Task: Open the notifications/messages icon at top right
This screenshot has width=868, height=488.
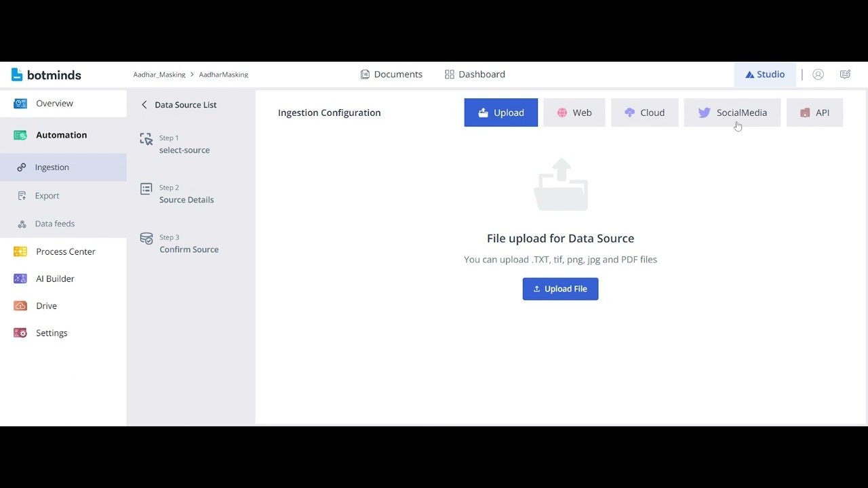Action: [845, 75]
